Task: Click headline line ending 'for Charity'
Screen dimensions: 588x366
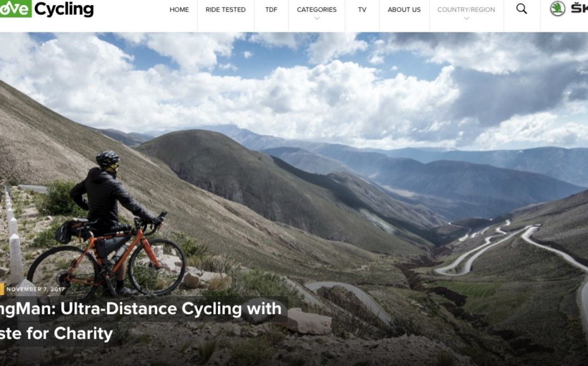Action: coord(56,334)
